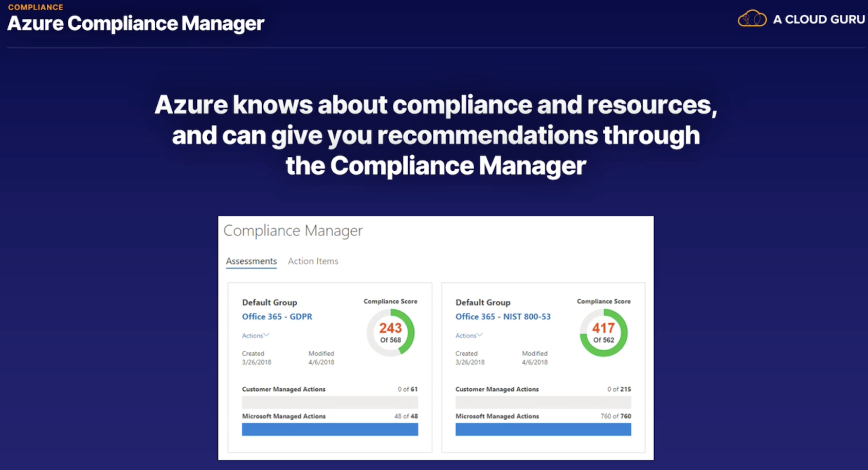
Task: Click the Default Group heading on NIST card
Action: click(482, 302)
